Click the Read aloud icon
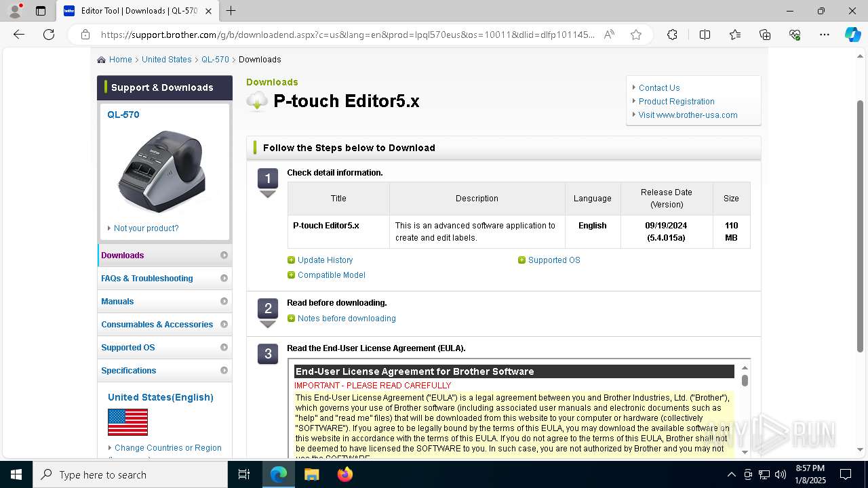This screenshot has width=868, height=488. tap(609, 35)
